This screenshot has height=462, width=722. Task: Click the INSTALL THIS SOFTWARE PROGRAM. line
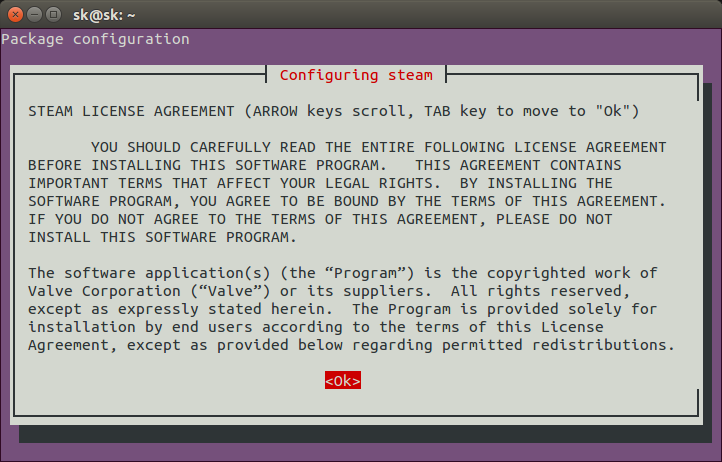(163, 237)
